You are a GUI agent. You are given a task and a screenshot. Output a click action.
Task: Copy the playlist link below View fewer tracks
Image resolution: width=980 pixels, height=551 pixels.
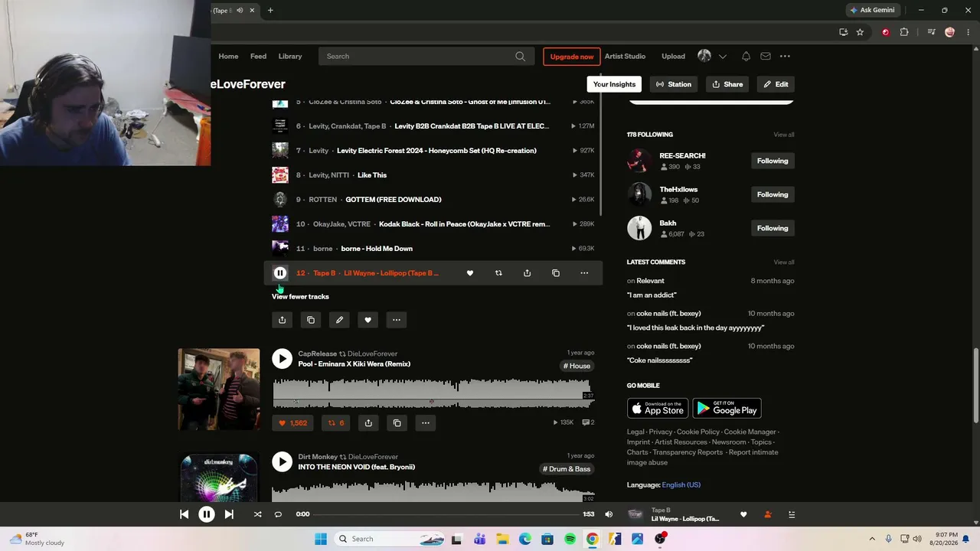click(311, 320)
